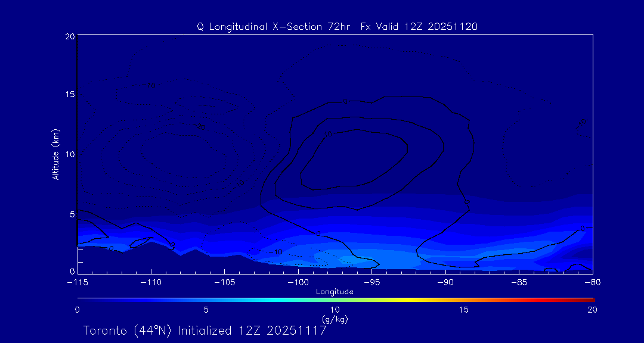
Task: Click longitude tick label -110
Action: click(x=151, y=282)
